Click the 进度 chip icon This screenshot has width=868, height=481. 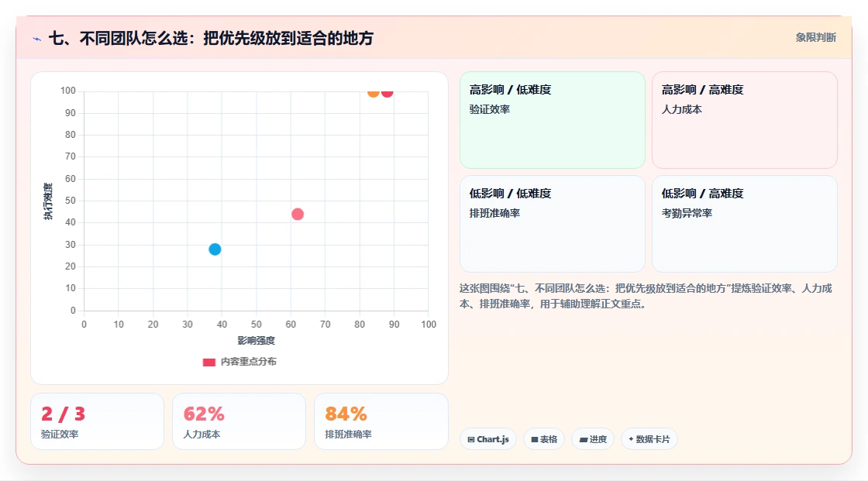pos(584,439)
